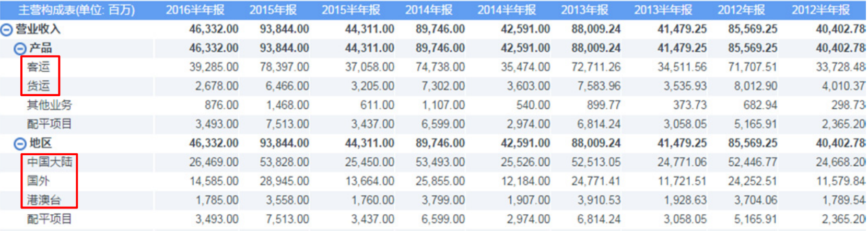Collapse the 产品 subgroup toggle
Viewport: 868px width, 231px height.
[20, 49]
